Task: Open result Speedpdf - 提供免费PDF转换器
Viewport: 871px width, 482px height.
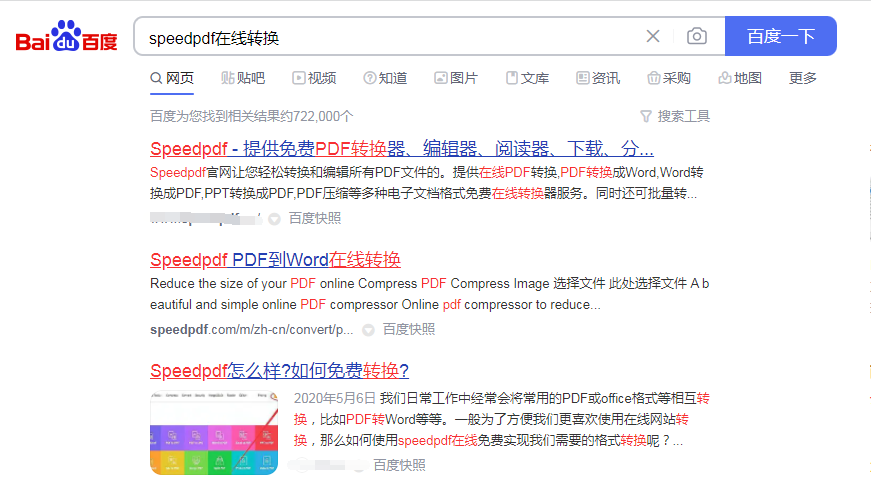Action: click(402, 149)
